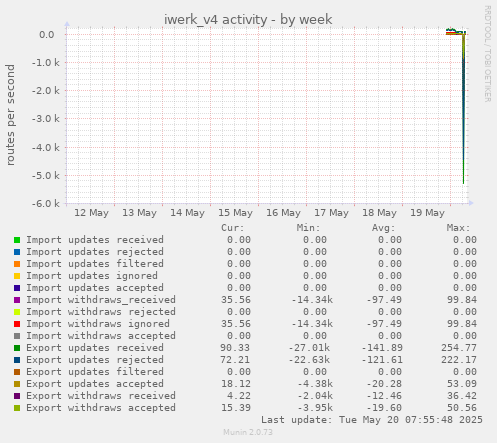Click the spike on the activity graph
Image resolution: width=497 pixels, height=443 pixels.
coord(464,108)
